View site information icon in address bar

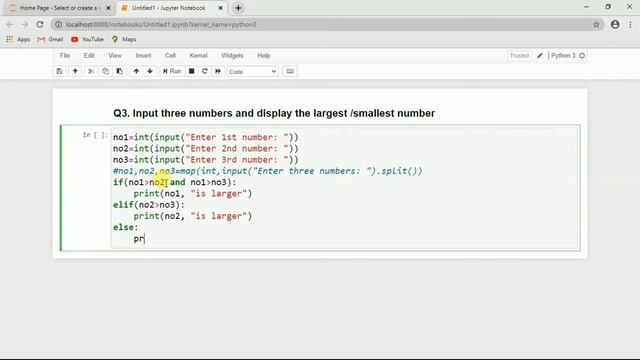pyautogui.click(x=59, y=24)
